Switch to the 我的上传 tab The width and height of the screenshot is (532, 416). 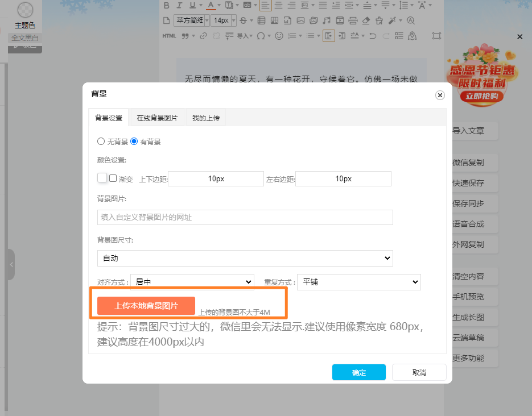click(x=206, y=118)
